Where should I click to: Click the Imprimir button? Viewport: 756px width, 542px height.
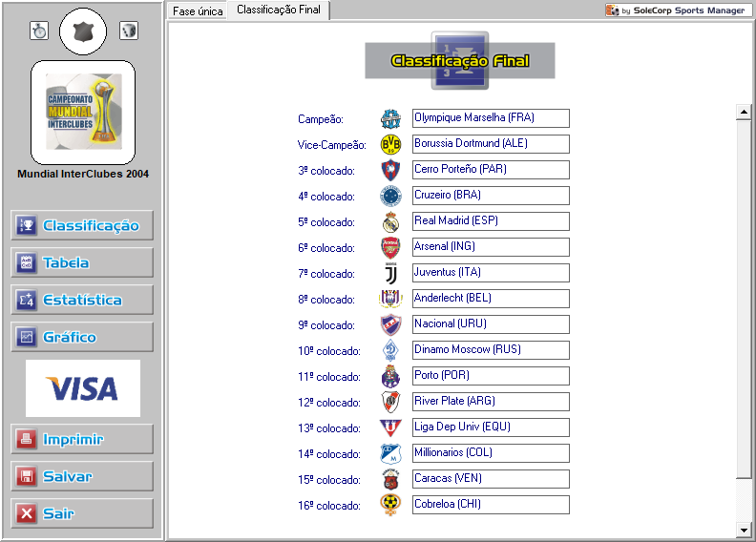click(82, 439)
